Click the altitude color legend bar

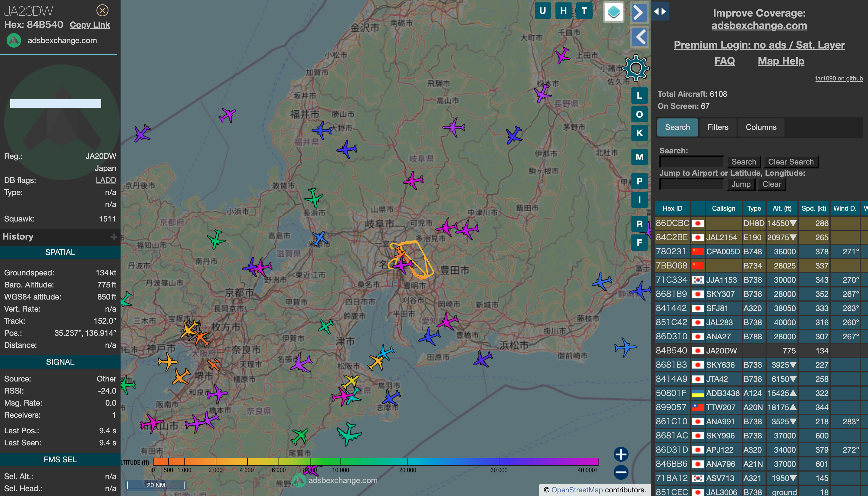pos(376,462)
